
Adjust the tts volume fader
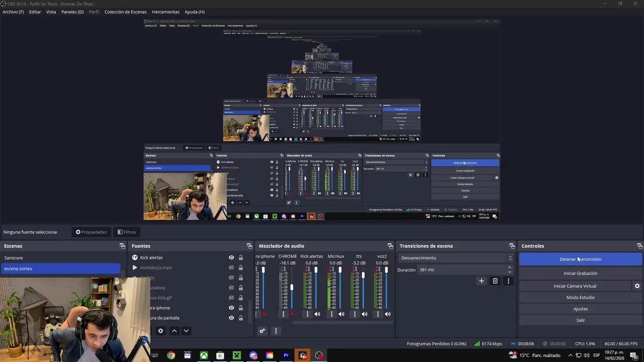coord(363,276)
